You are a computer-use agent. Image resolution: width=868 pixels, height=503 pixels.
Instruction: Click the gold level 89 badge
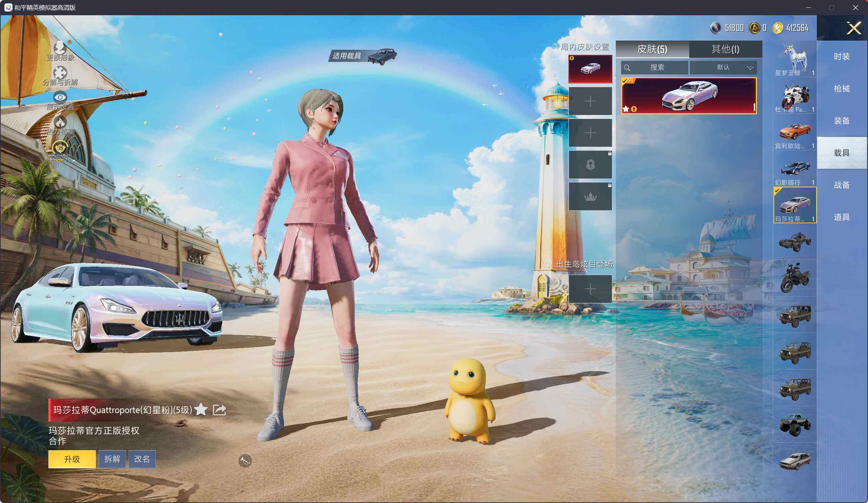[60, 148]
